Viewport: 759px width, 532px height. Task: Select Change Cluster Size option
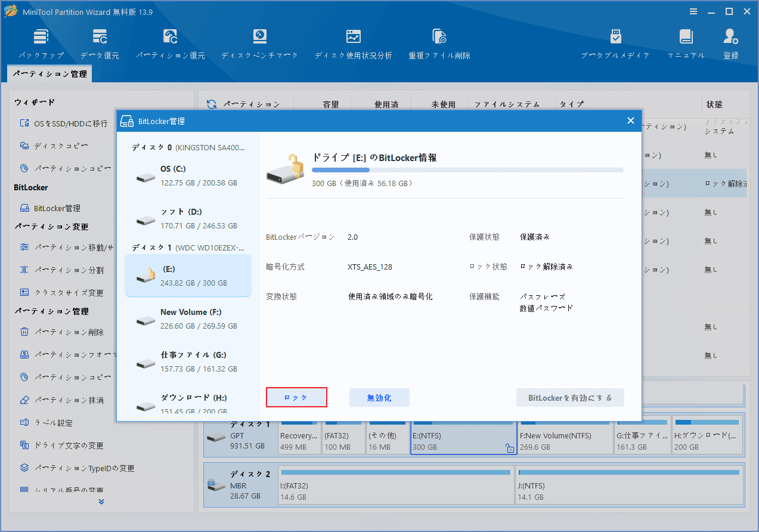click(61, 293)
